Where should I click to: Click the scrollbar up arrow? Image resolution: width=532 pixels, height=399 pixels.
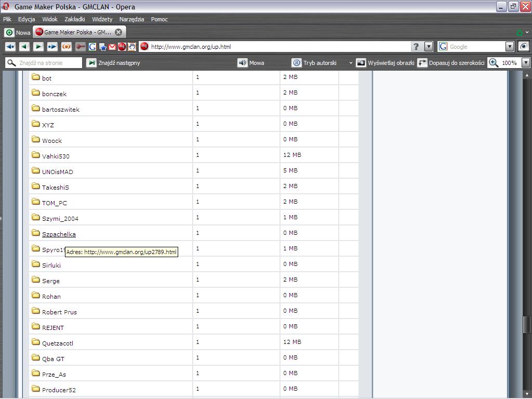[527, 75]
